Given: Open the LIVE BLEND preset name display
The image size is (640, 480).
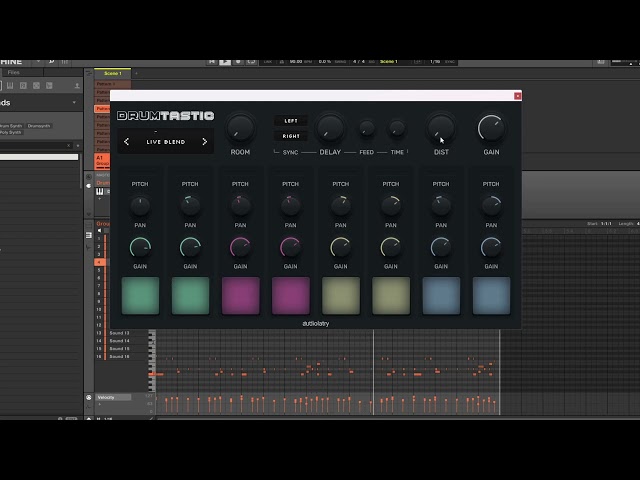Looking at the screenshot, I should point(166,142).
